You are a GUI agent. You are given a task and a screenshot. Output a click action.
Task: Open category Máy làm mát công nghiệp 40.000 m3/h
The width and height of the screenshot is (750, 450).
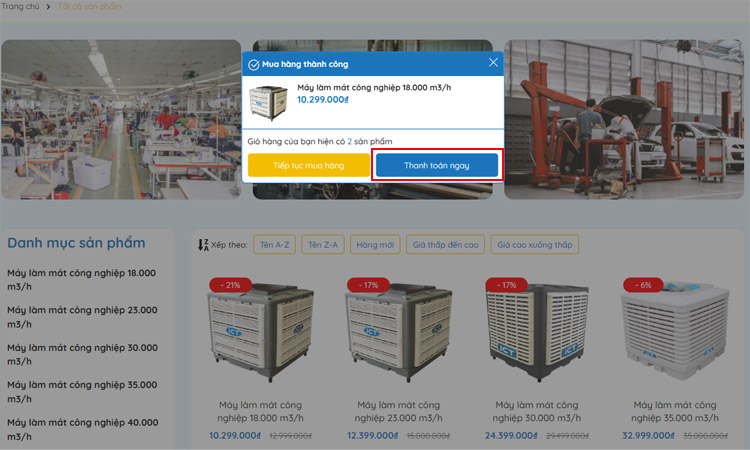coord(83,429)
